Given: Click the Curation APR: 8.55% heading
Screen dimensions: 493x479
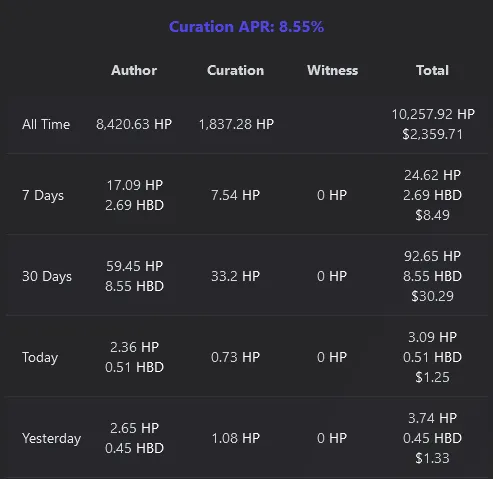Looking at the screenshot, I should [246, 27].
